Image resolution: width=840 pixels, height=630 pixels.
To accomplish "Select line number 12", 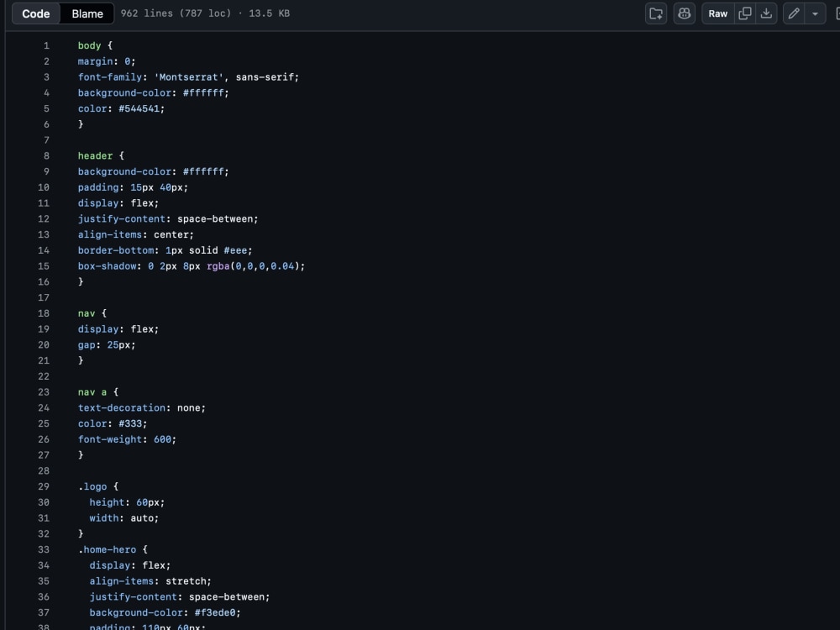I will (44, 218).
